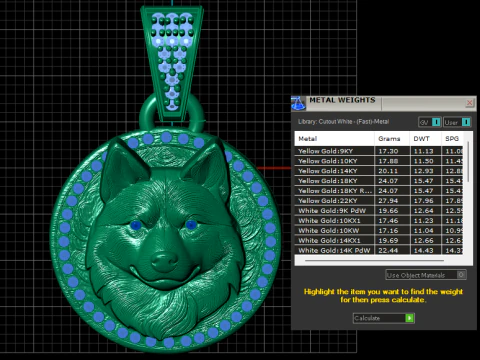
Task: Select the Yellow Gold:10KY row
Action: click(x=379, y=161)
